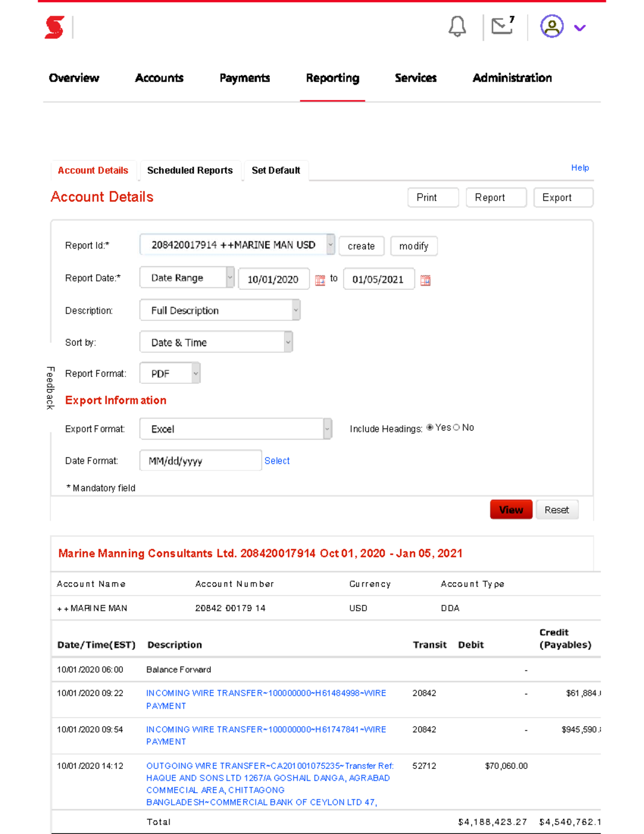Open the Select link for date format
This screenshot has width=644, height=834.
[277, 461]
